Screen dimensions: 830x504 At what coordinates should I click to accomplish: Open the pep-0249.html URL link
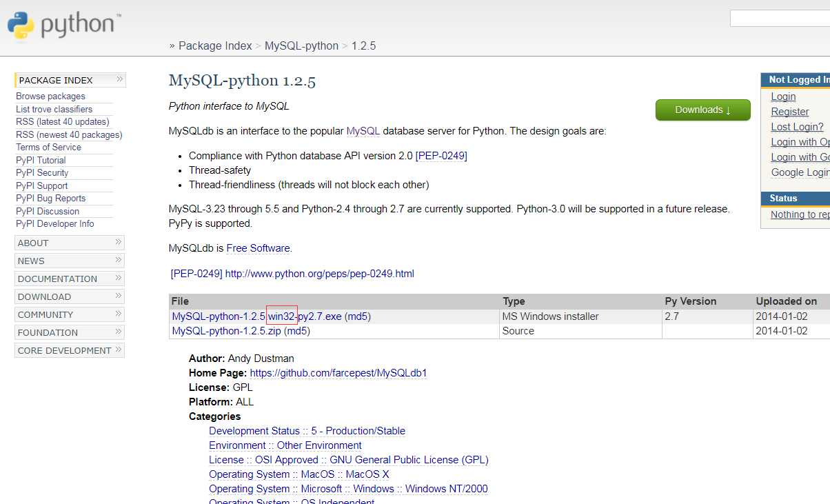tap(320, 274)
